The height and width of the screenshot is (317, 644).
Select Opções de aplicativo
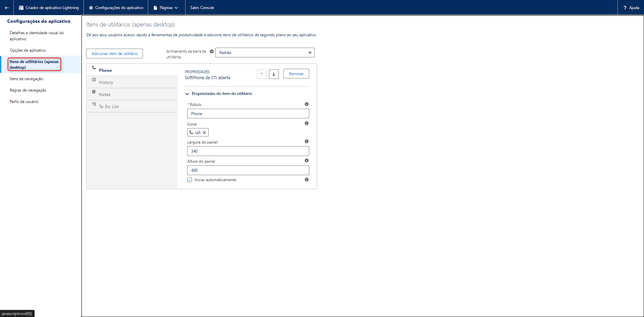[x=41, y=50]
